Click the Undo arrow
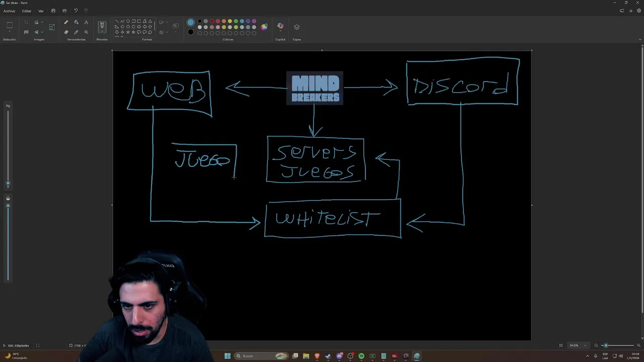644x362 pixels. (x=75, y=11)
